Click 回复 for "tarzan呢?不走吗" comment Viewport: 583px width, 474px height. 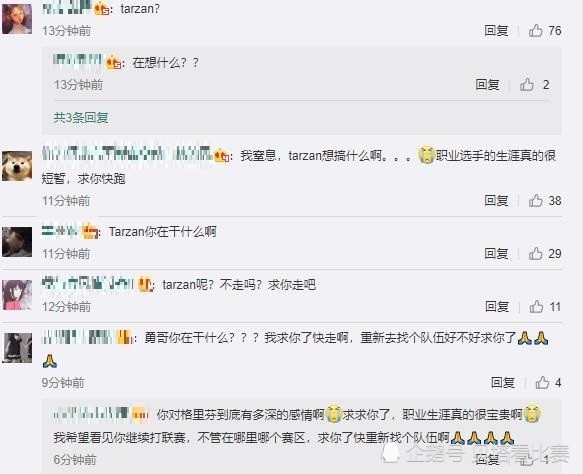pos(497,307)
